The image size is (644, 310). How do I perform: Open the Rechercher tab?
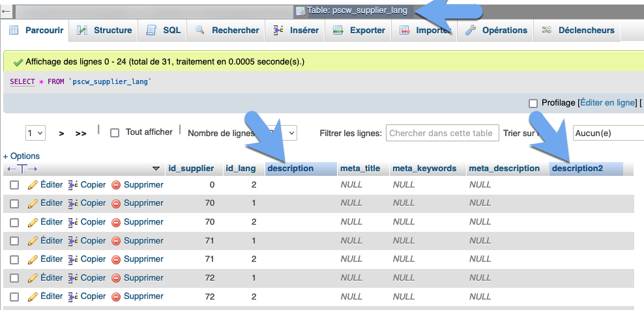(227, 31)
